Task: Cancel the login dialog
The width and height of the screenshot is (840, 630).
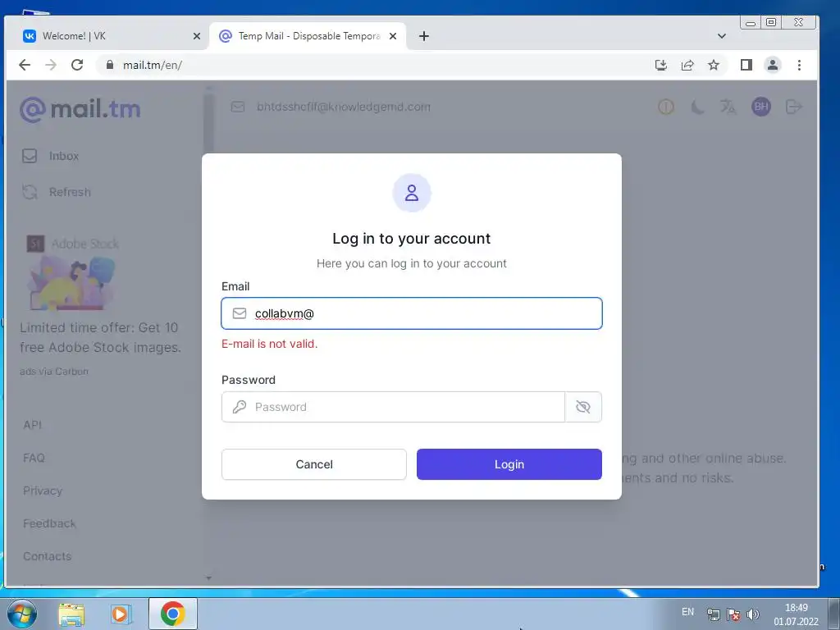Action: click(314, 464)
